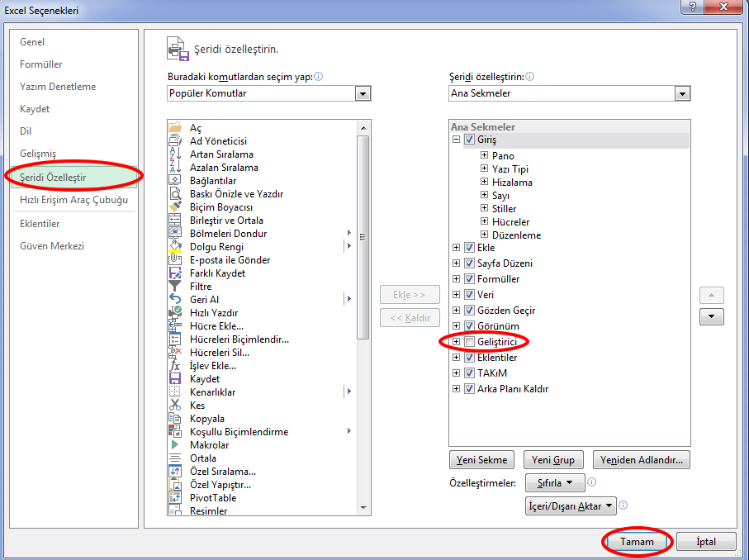Open the Ana Sekmeler dropdown
This screenshot has height=560, width=749.
coord(683,93)
